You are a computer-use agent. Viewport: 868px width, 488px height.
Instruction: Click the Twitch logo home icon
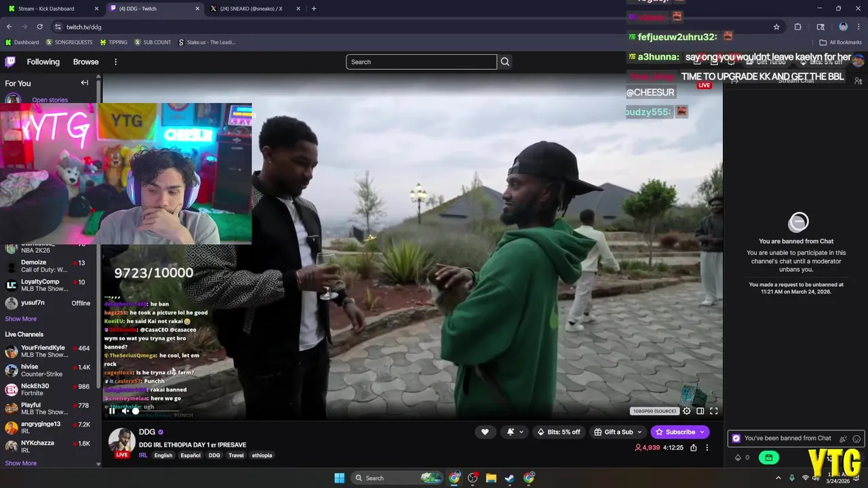(x=10, y=62)
